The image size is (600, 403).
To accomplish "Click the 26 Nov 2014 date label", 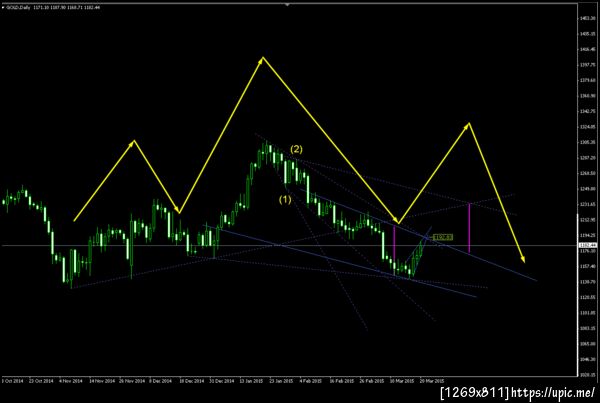I will [132, 381].
